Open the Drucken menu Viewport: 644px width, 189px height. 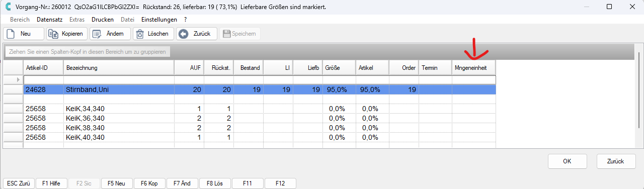(103, 20)
